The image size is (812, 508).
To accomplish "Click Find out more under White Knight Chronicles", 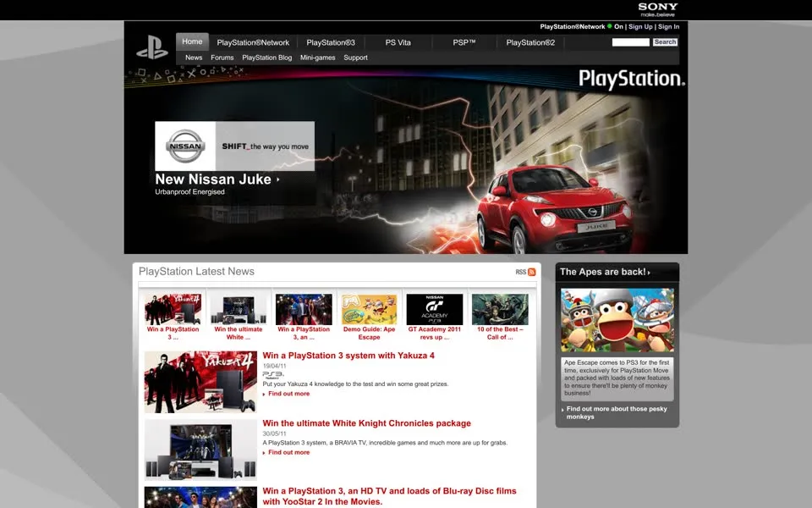I will coord(288,452).
